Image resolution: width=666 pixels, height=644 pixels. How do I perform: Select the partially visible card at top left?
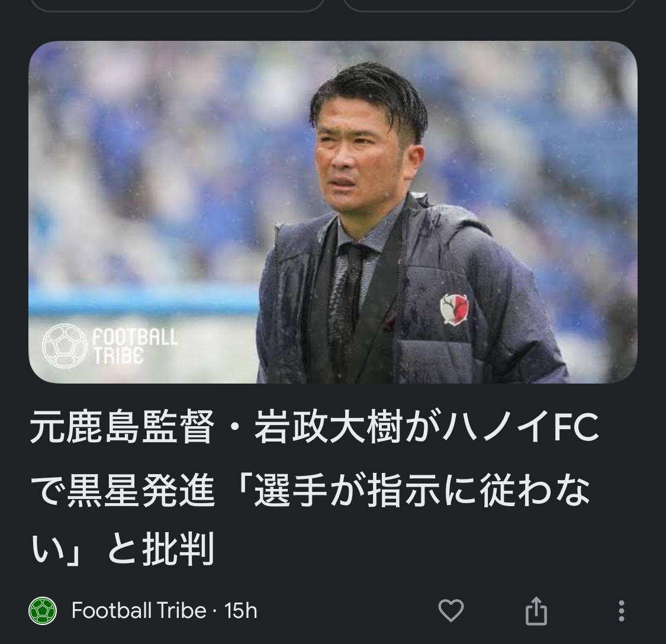click(177, 5)
